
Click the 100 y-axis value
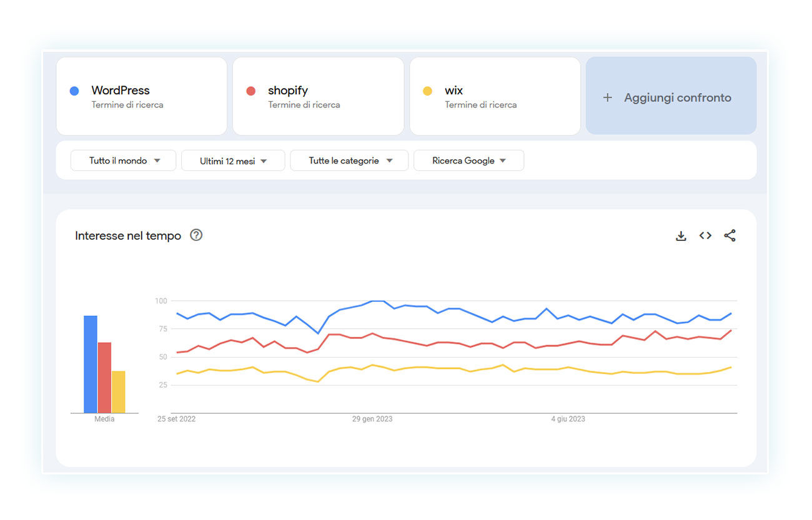tap(161, 301)
